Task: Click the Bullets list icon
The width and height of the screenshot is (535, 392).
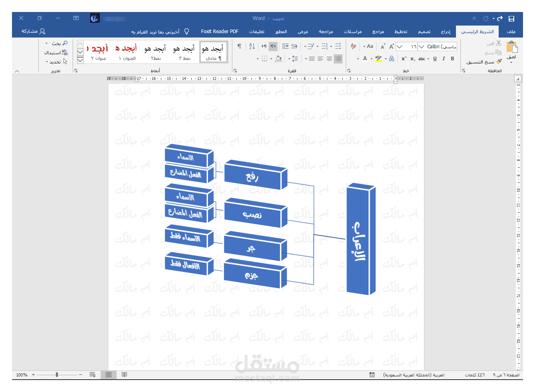Action: coord(338,46)
